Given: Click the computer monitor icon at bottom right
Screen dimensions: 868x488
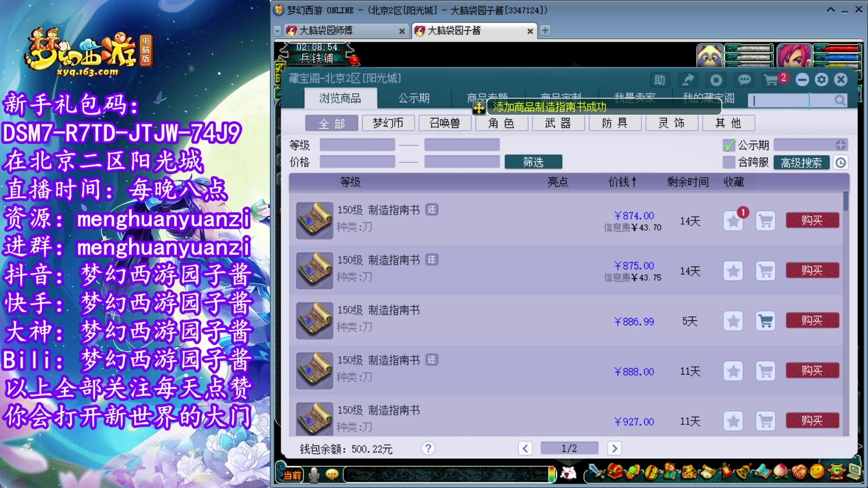Looking at the screenshot, I should click(854, 472).
